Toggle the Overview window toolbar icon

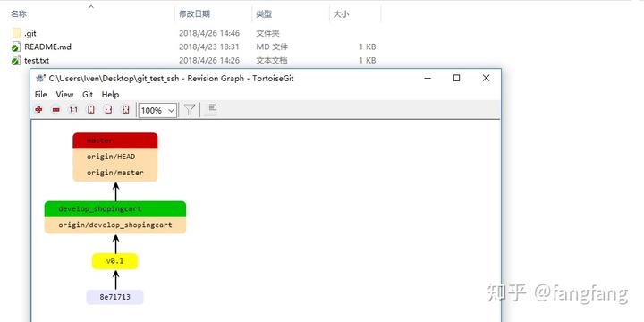click(x=211, y=110)
